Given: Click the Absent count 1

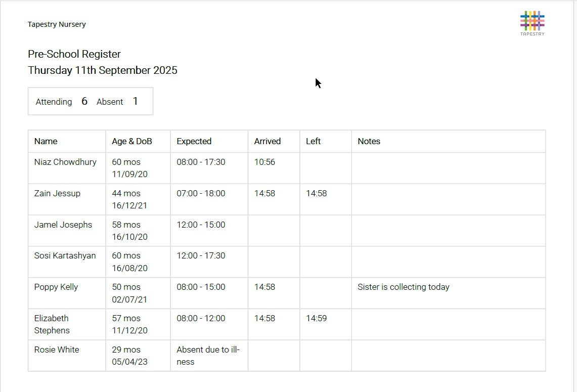Looking at the screenshot, I should tap(135, 101).
